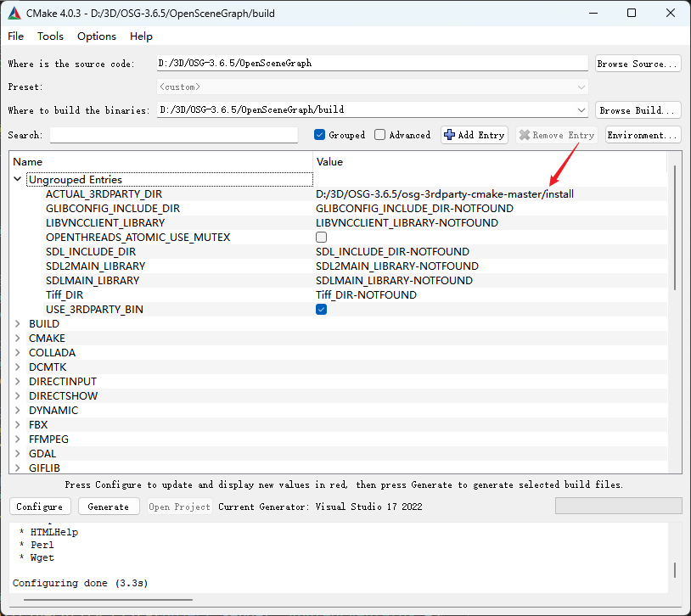This screenshot has height=616, width=691.
Task: Expand the FBX group
Action: coord(18,425)
